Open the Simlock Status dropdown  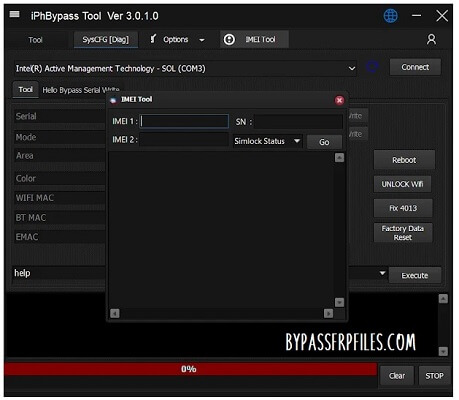click(268, 141)
